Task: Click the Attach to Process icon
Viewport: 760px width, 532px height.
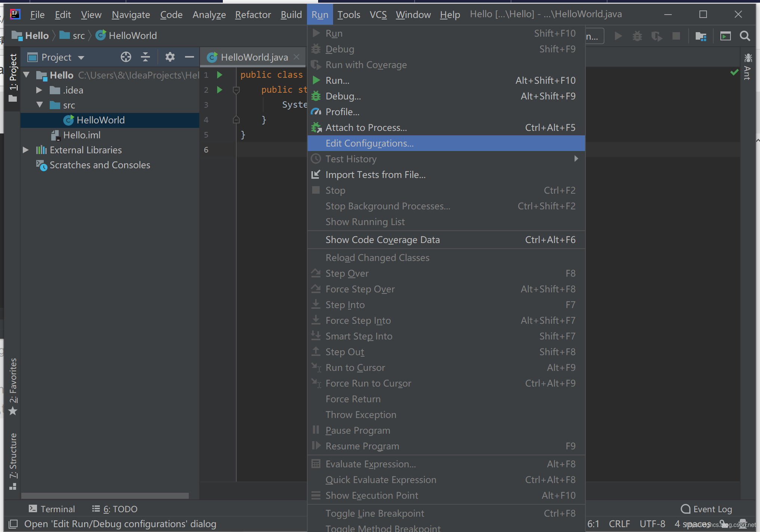Action: pos(315,127)
